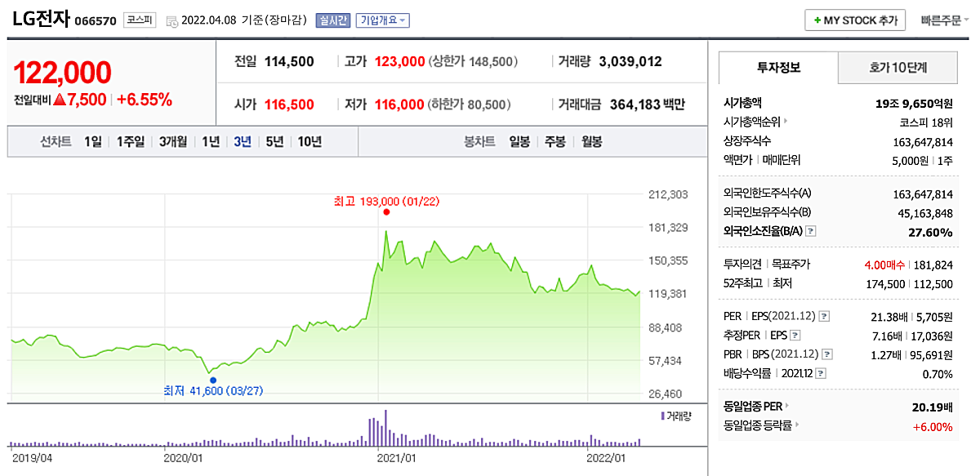Select the 1주일 line chart period
980x476 pixels.
coord(130,141)
